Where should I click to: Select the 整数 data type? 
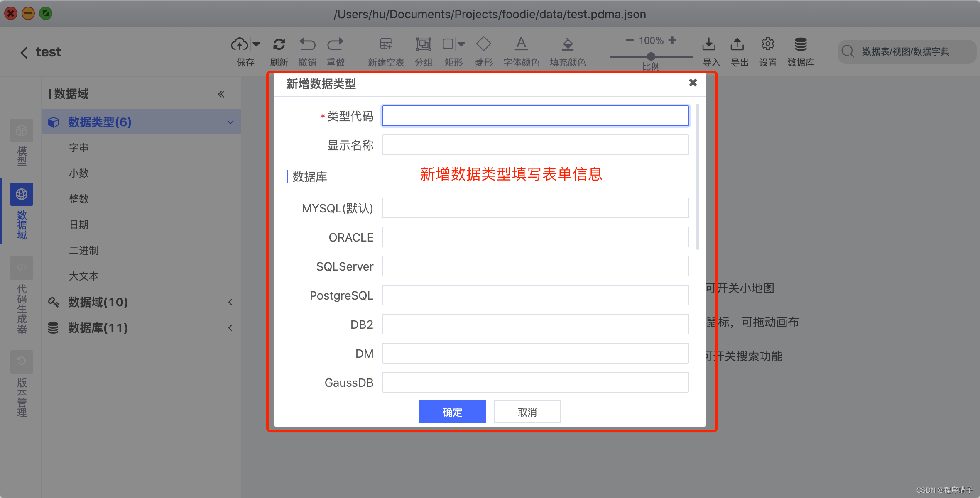(x=79, y=199)
